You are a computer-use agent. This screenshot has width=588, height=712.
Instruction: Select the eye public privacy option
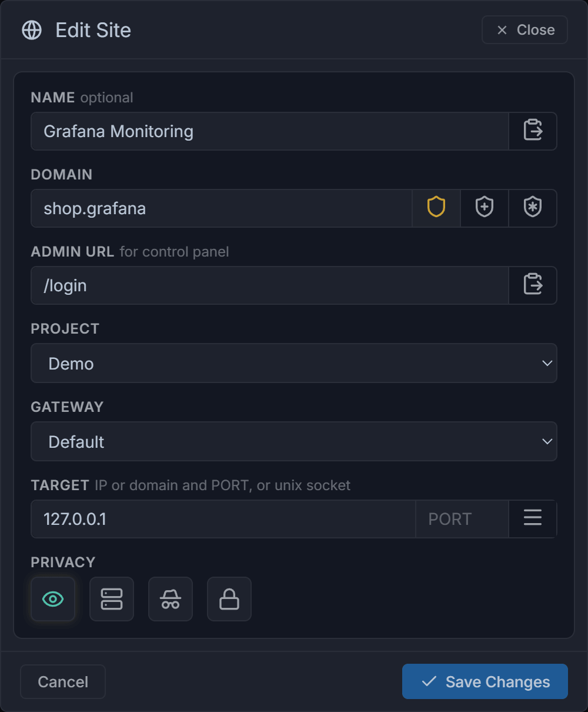[x=53, y=599]
